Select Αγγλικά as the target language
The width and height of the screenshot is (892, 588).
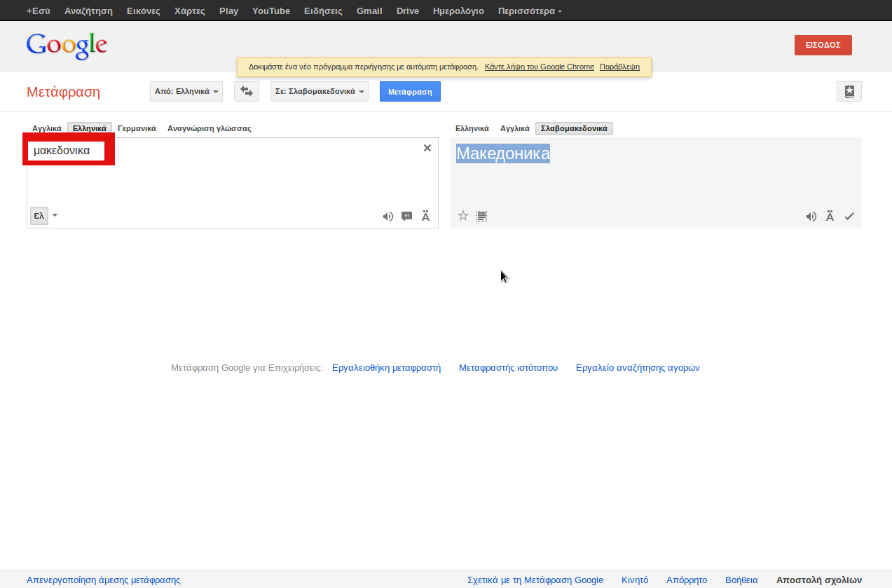tap(515, 128)
